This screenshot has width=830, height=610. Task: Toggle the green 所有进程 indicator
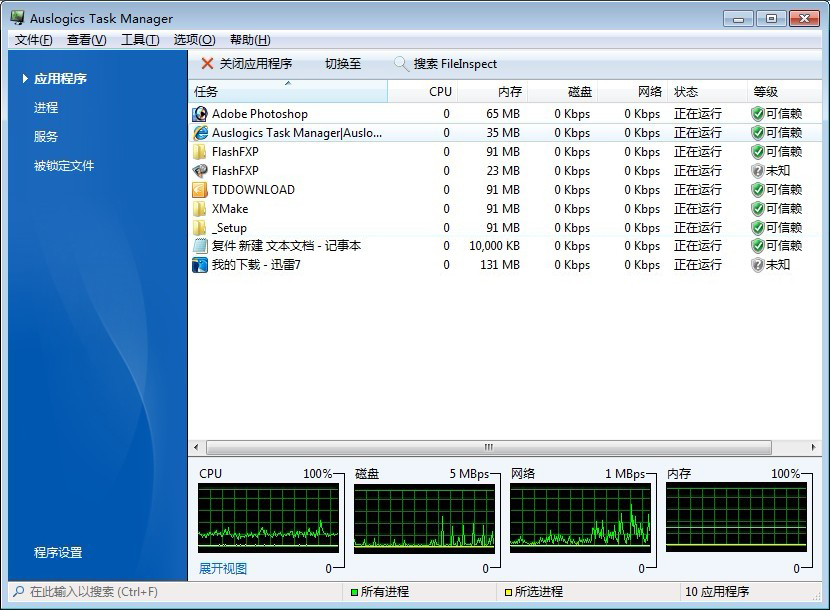click(354, 592)
